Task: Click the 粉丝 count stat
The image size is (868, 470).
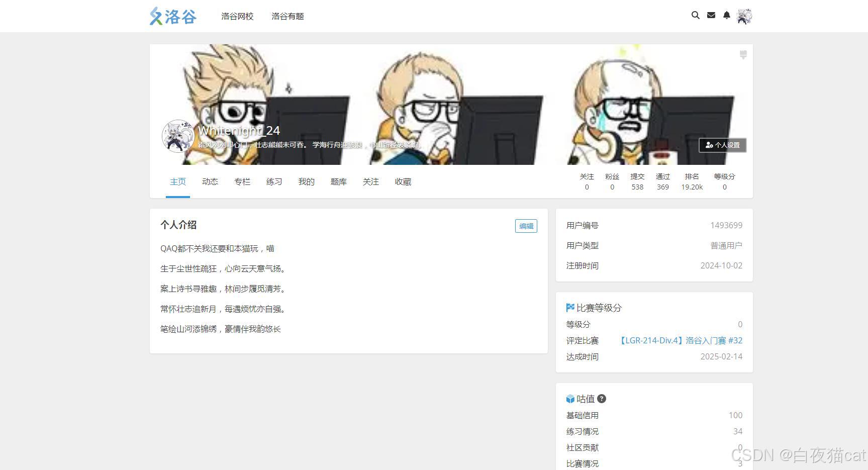Action: 612,182
